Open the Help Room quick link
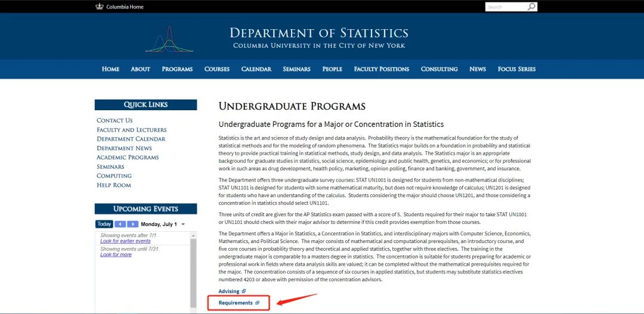This screenshot has height=314, width=644. point(114,185)
